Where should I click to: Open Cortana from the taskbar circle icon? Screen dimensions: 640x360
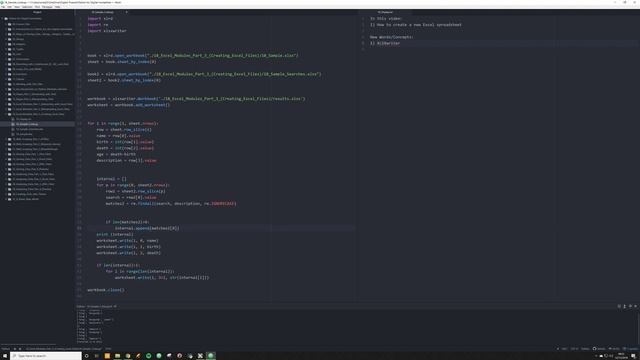pyautogui.click(x=87, y=356)
